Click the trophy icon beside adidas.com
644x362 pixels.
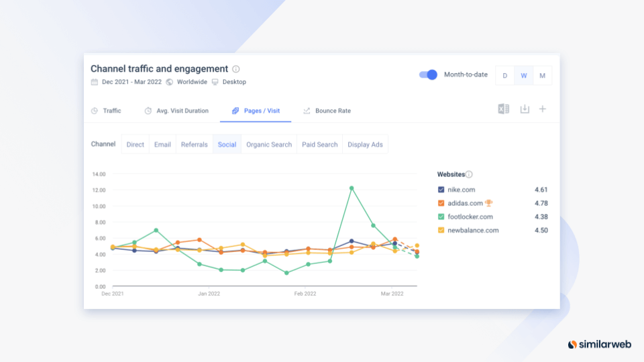[488, 202]
